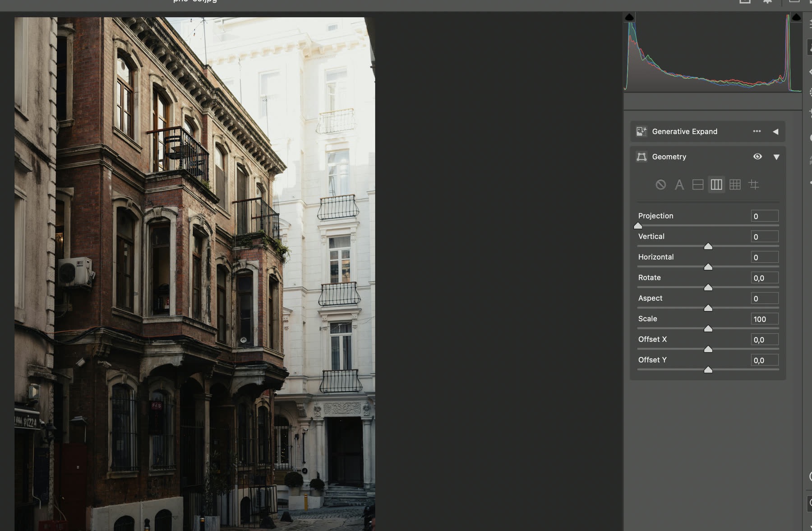This screenshot has width=812, height=531.
Task: Click the "Projection" label text
Action: (655, 216)
